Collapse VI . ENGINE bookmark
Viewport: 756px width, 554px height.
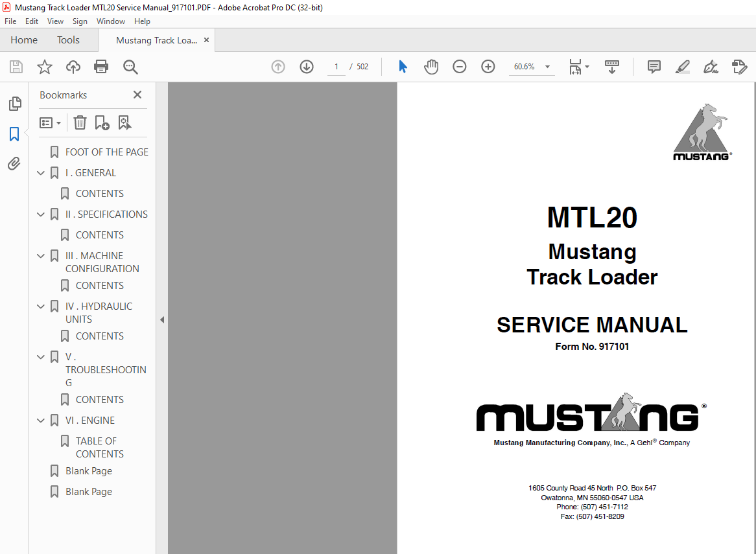41,420
